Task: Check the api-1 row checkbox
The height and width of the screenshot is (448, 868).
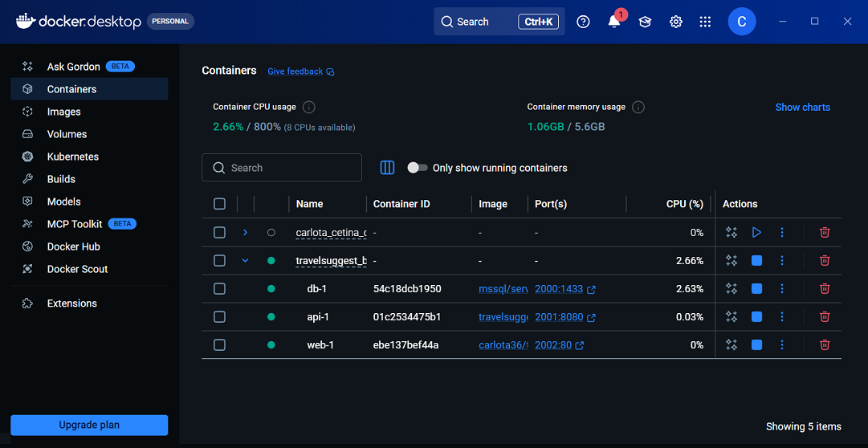Action: pos(219,317)
